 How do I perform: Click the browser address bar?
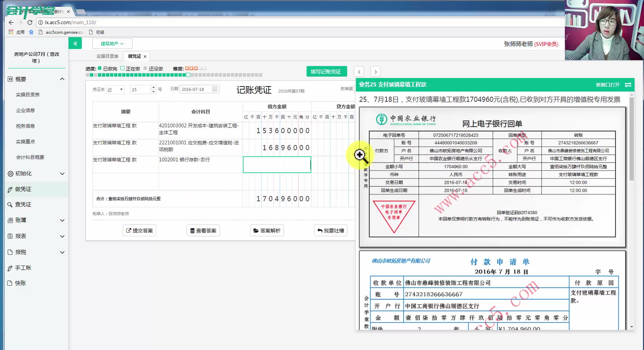coord(300,22)
